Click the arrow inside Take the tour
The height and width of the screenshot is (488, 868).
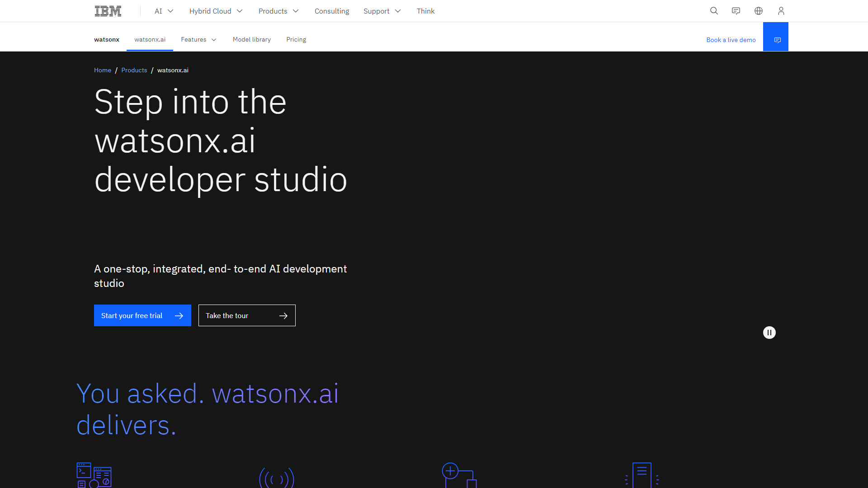pos(283,315)
